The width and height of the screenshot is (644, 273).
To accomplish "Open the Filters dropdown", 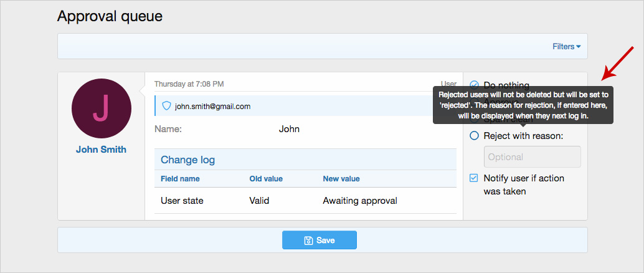I will tap(566, 47).
